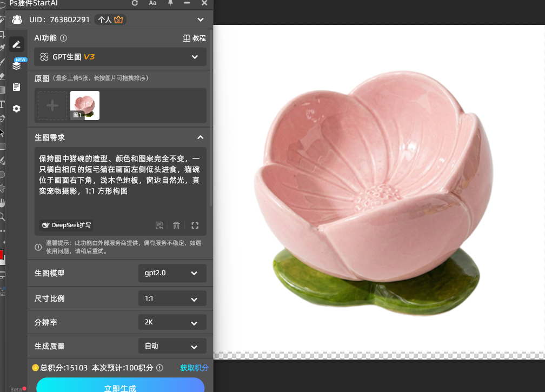Select the Zoom tool in Photoshop toolbar
Viewport: 545px width, 392px height.
tap(2, 217)
